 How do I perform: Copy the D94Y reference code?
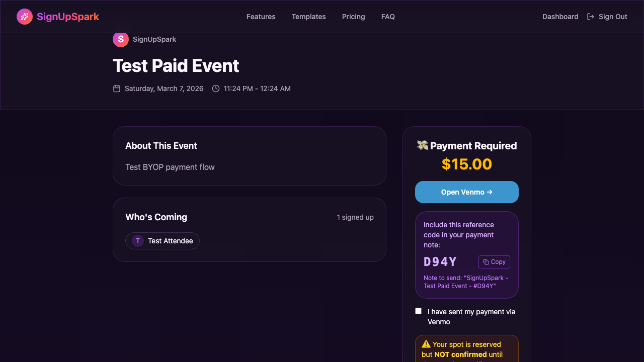pyautogui.click(x=494, y=261)
